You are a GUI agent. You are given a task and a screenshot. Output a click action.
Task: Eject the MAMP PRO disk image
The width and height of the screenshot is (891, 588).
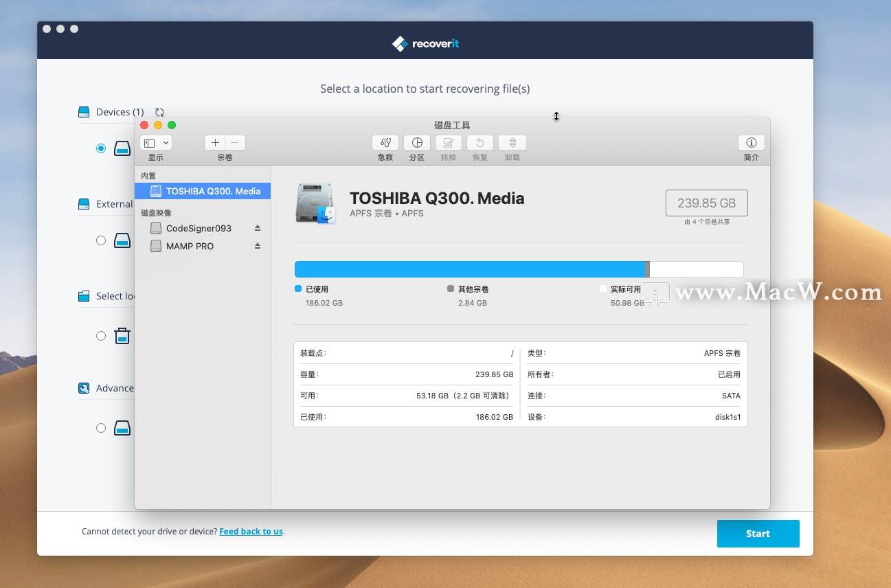pos(258,246)
